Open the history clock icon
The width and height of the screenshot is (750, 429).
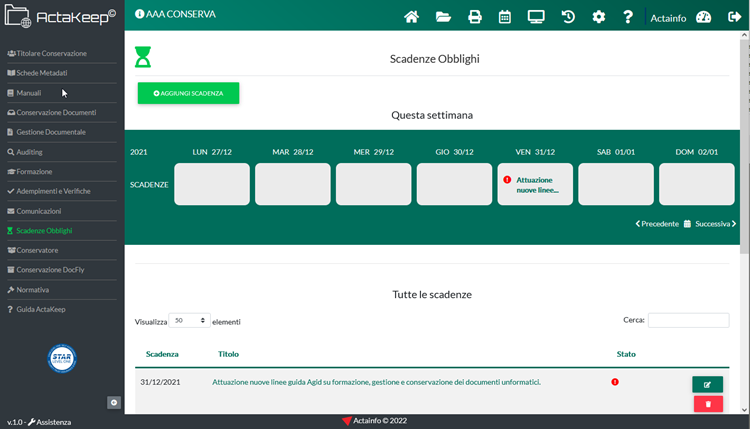(x=568, y=17)
